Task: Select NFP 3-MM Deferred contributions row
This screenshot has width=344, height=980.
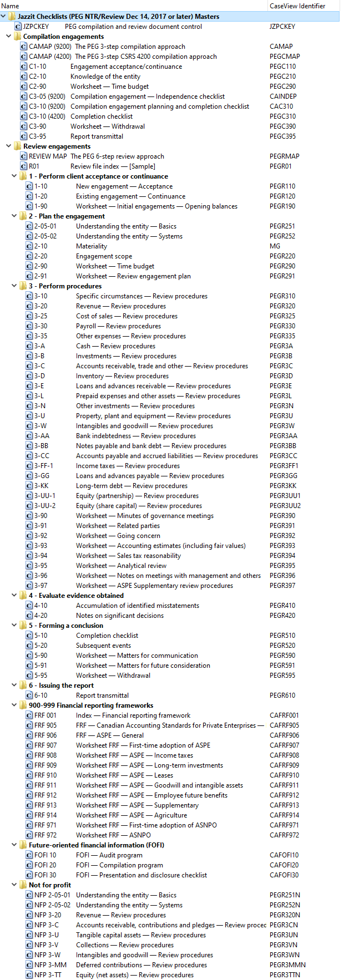Action: (170, 965)
